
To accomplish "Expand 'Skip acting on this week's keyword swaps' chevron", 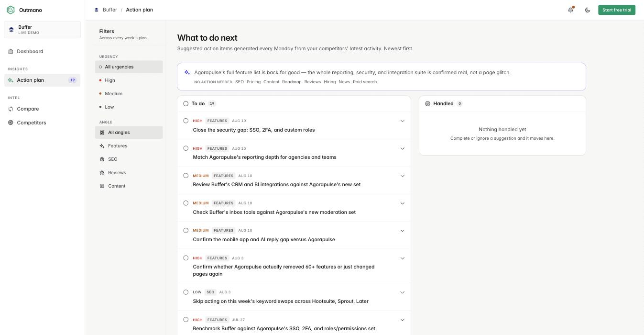I will (x=402, y=292).
